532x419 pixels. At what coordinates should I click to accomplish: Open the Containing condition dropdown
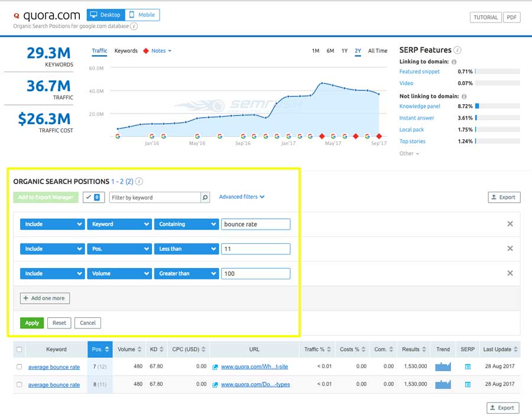(186, 224)
